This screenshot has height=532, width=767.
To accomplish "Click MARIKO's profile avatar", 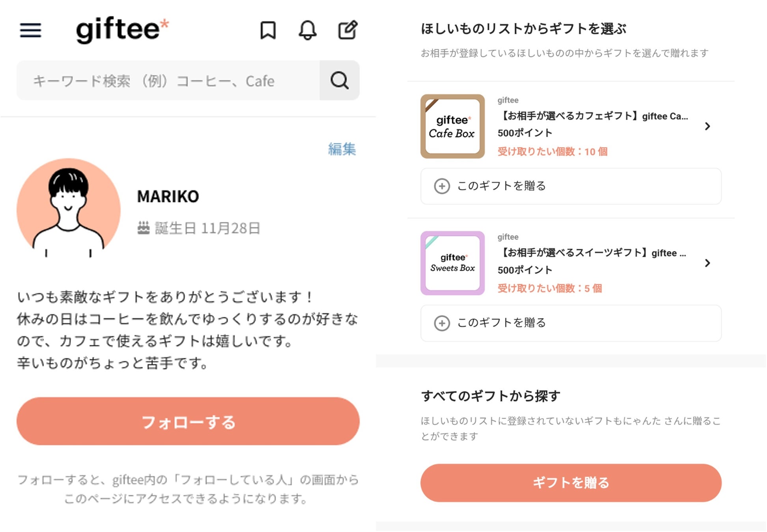I will click(69, 209).
